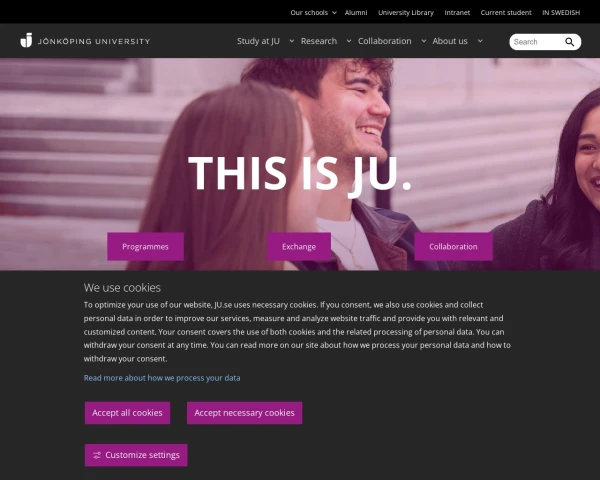This screenshot has height=480, width=600.
Task: Open the Study at JU menu item
Action: point(258,41)
